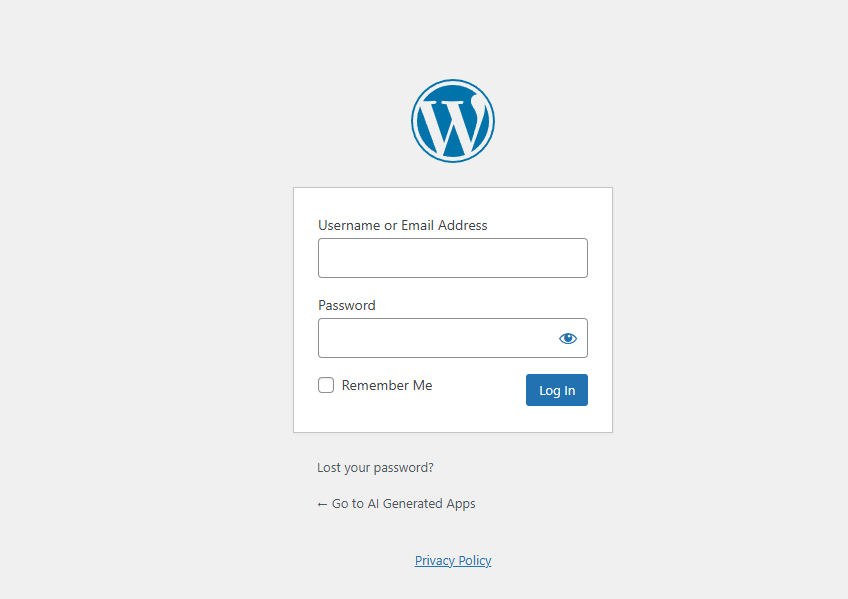Open the Privacy Policy link
848x599 pixels.
[453, 561]
